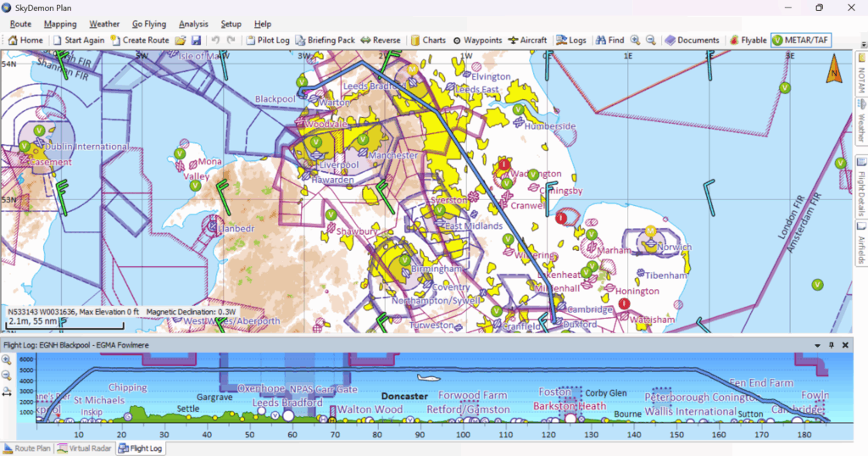
Task: Toggle the METAR/TAF overlay button
Action: point(801,40)
